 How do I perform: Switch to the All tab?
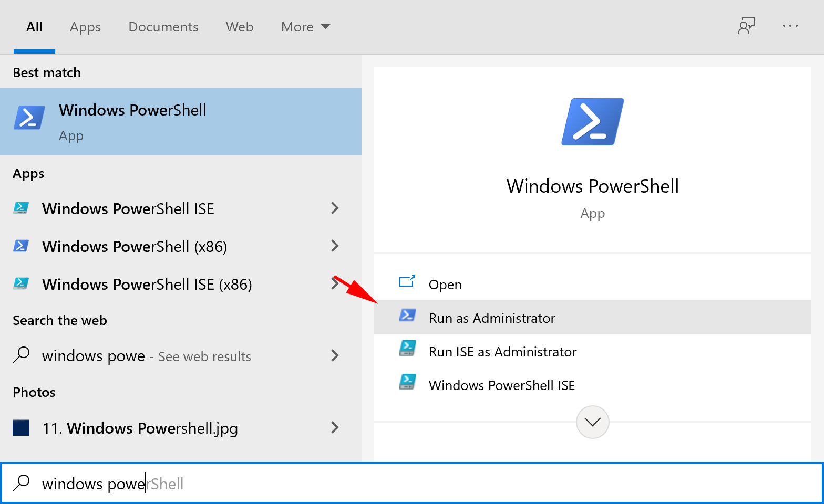(x=34, y=27)
